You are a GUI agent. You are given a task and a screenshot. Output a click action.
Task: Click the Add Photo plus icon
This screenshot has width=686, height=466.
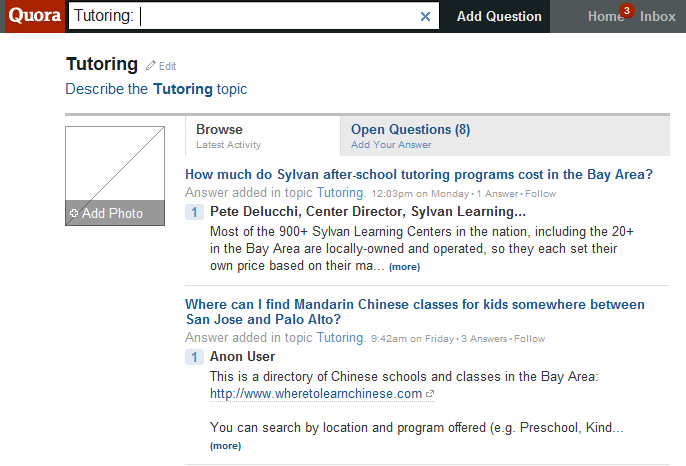[74, 213]
